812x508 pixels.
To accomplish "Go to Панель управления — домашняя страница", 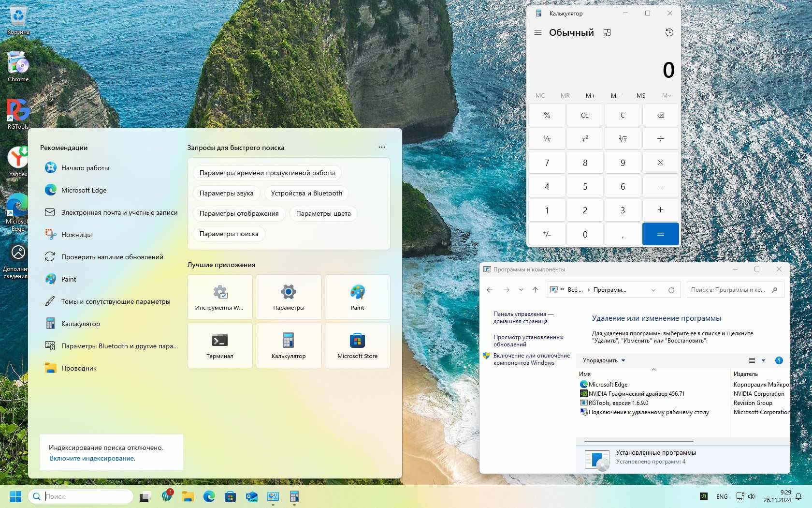I will [523, 317].
